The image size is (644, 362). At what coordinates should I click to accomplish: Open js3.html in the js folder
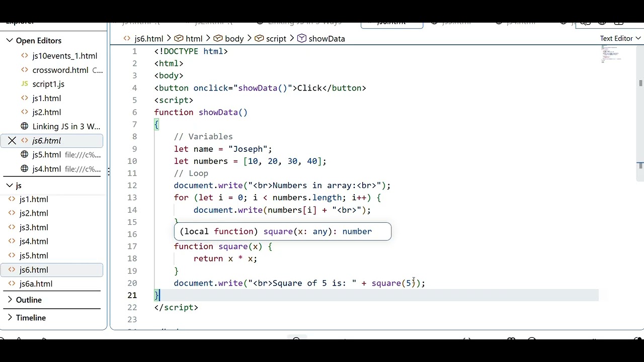(34, 227)
